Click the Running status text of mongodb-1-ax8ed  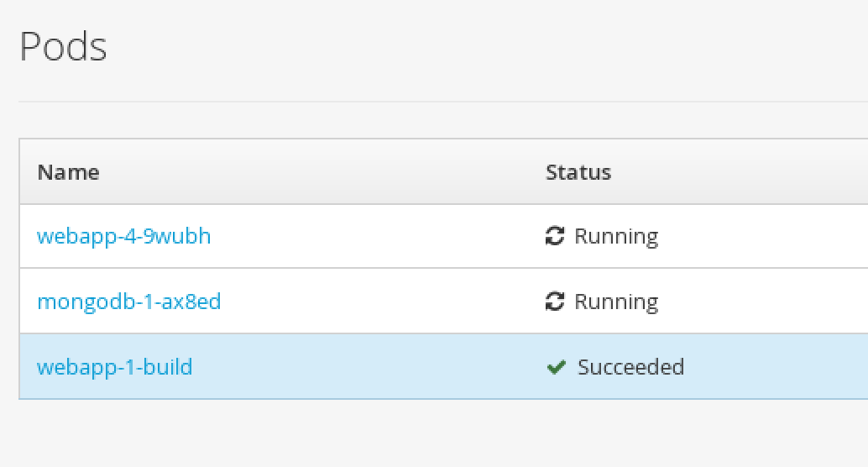[x=616, y=302]
